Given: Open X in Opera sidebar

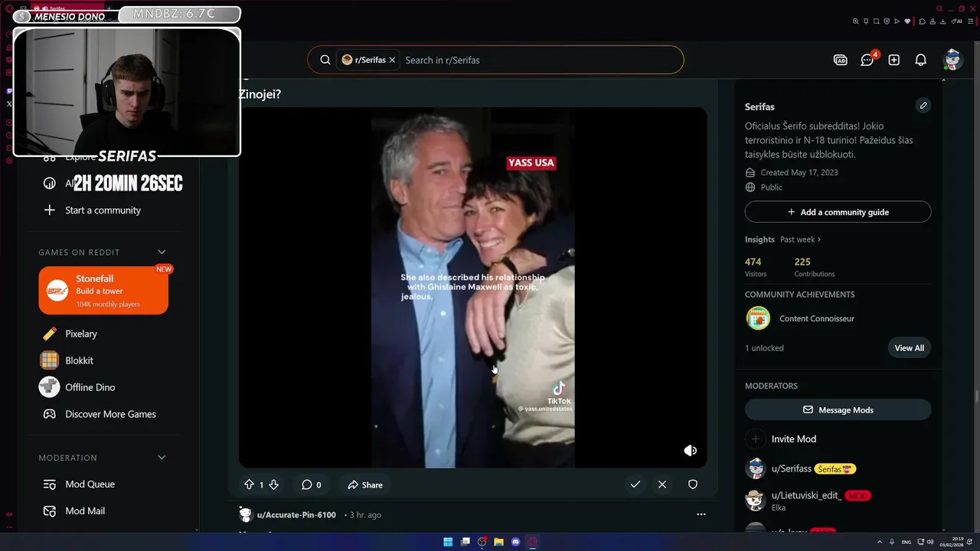Looking at the screenshot, I should 9,104.
